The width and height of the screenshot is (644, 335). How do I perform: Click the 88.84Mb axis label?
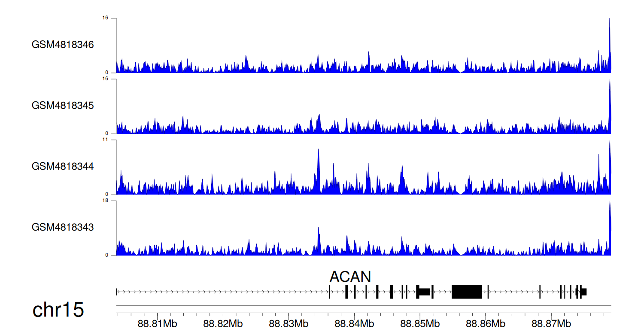pos(354,323)
